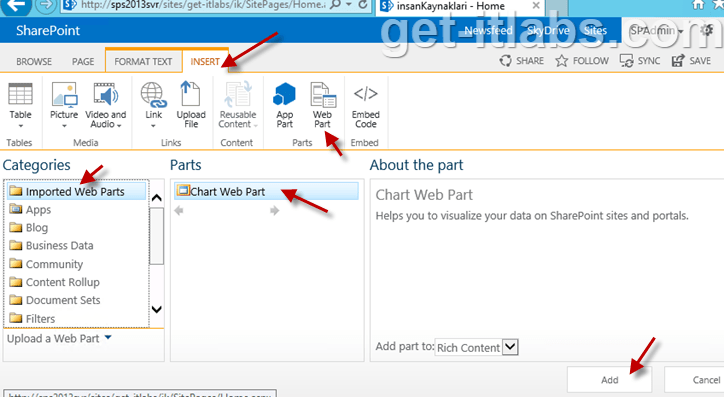Click the Categories scroll down arrow
This screenshot has height=400, width=725.
point(157,309)
